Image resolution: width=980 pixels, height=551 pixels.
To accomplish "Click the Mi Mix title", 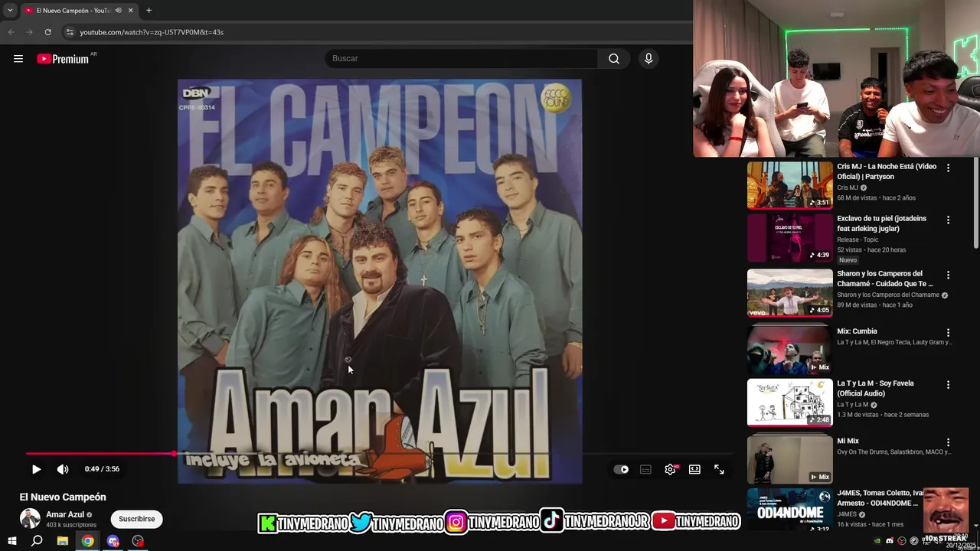I will click(848, 441).
